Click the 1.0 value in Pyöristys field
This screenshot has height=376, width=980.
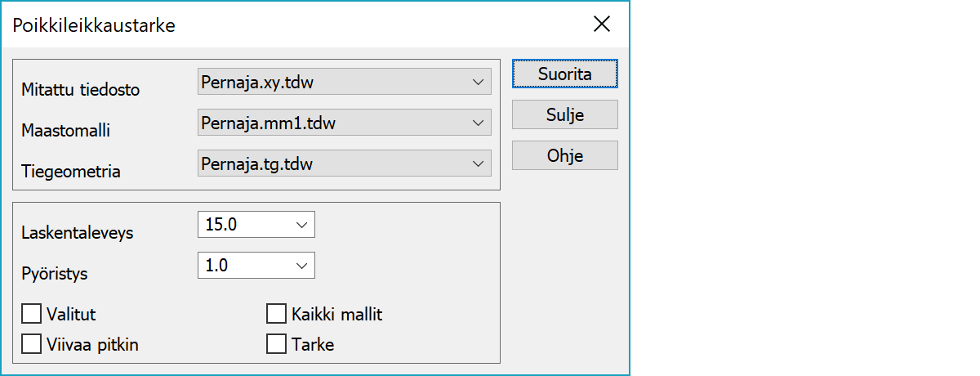tap(218, 266)
